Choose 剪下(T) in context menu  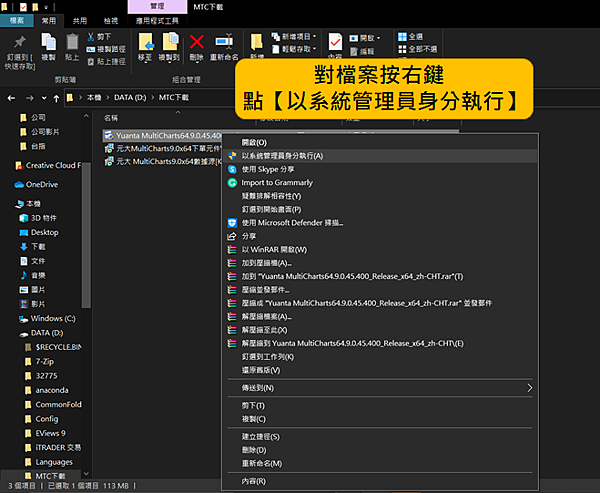pyautogui.click(x=380, y=405)
